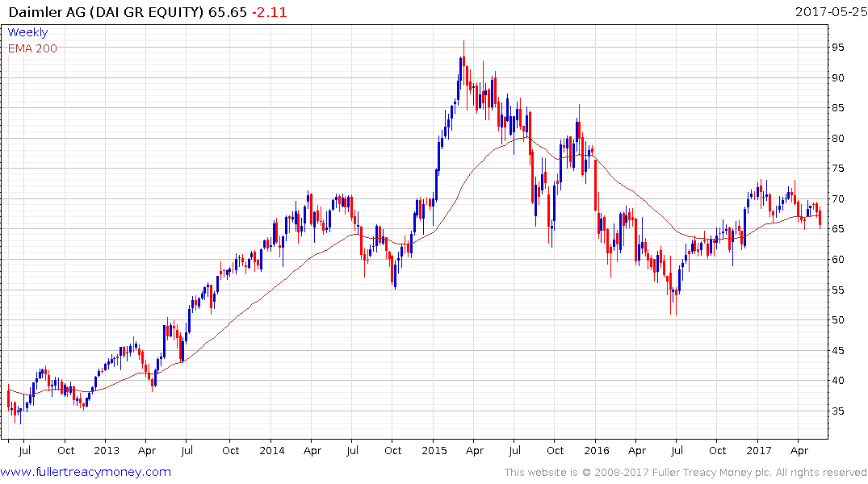
Task: Click the 2016 year axis label
Action: pyautogui.click(x=596, y=450)
